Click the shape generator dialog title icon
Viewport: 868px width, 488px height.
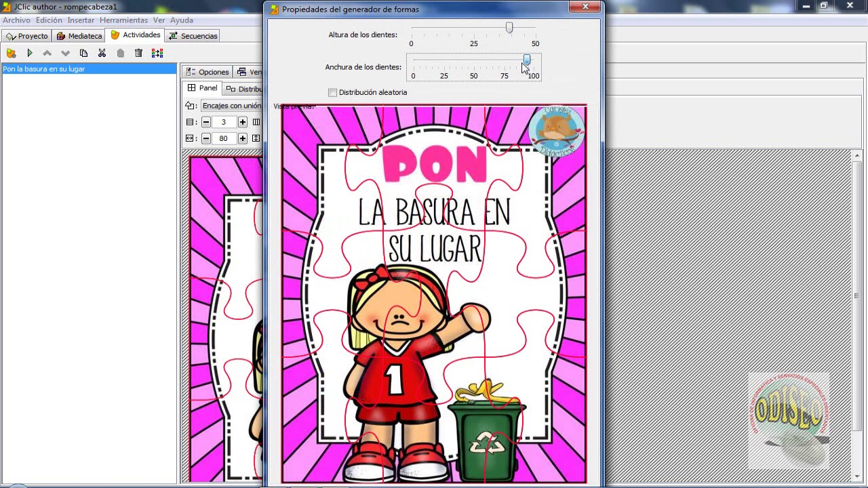[x=274, y=9]
